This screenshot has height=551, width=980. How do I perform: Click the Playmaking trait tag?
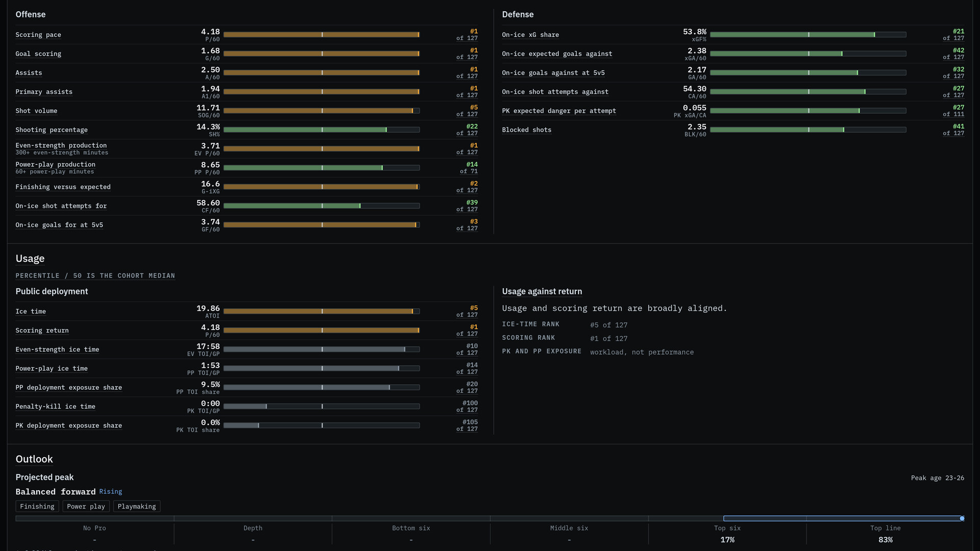137,506
